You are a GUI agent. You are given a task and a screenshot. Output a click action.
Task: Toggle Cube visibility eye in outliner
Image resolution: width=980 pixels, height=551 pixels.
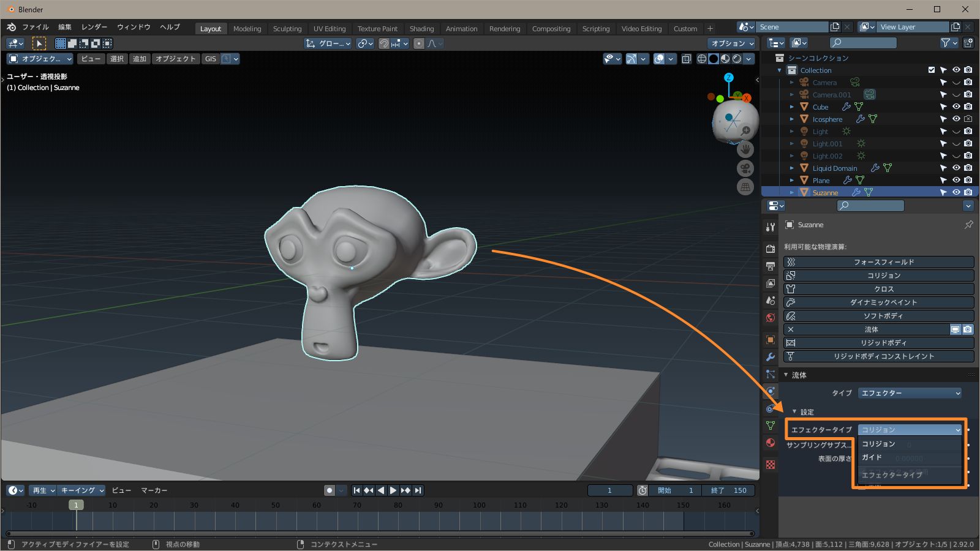956,107
